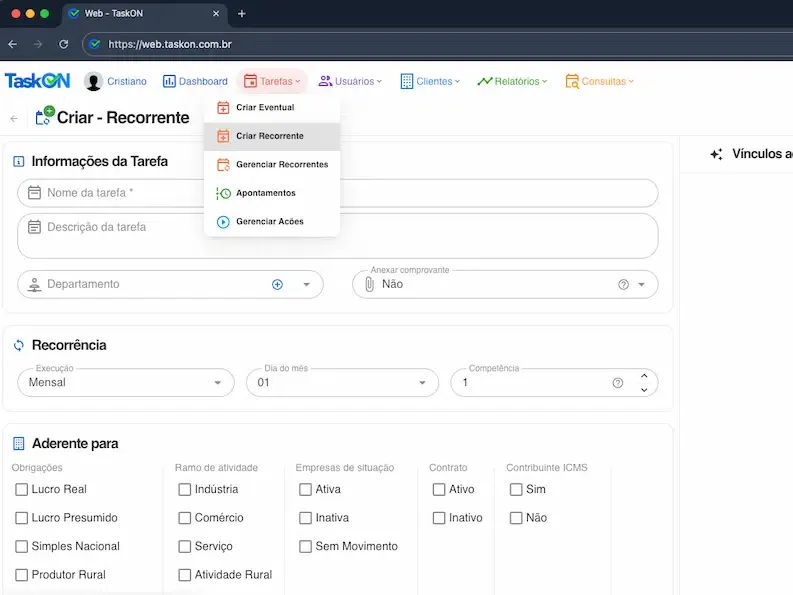Click the back arrow beside Criar - Recorrente
The width and height of the screenshot is (793, 595).
[14, 118]
